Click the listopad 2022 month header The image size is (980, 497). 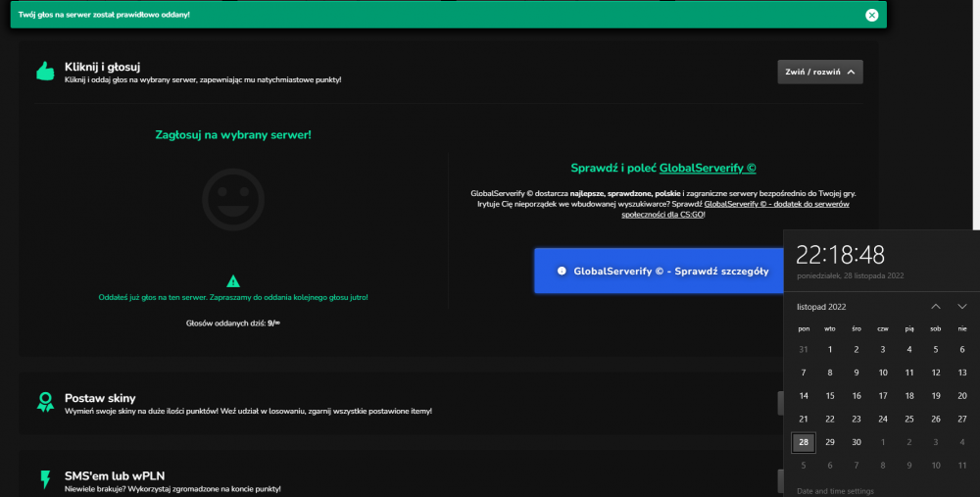click(821, 306)
